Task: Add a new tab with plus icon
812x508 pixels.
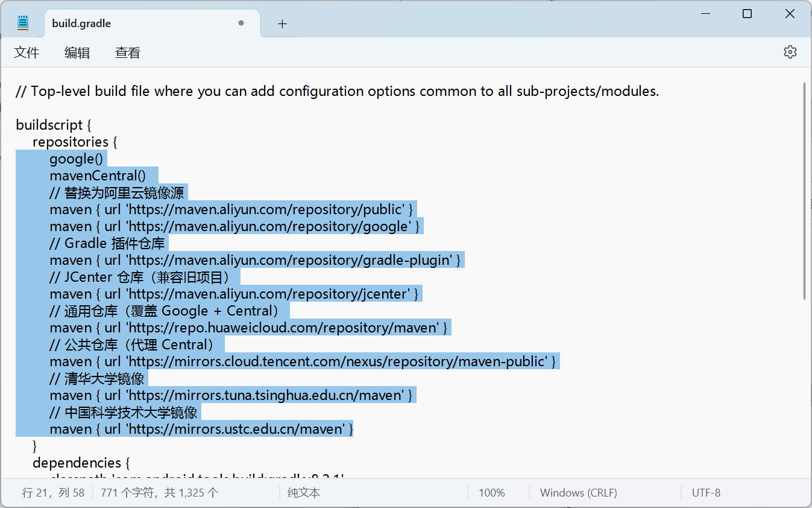Action: pyautogui.click(x=282, y=24)
